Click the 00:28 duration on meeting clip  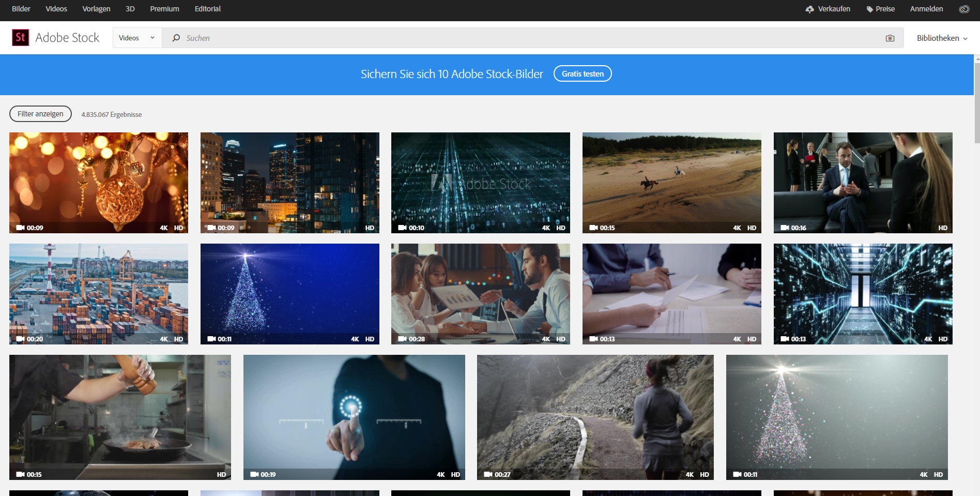417,339
